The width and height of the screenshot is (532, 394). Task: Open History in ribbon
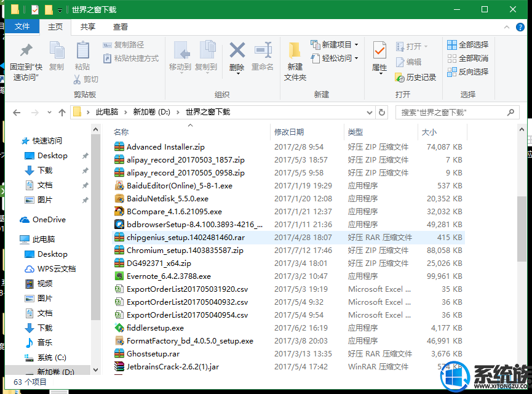tap(416, 78)
